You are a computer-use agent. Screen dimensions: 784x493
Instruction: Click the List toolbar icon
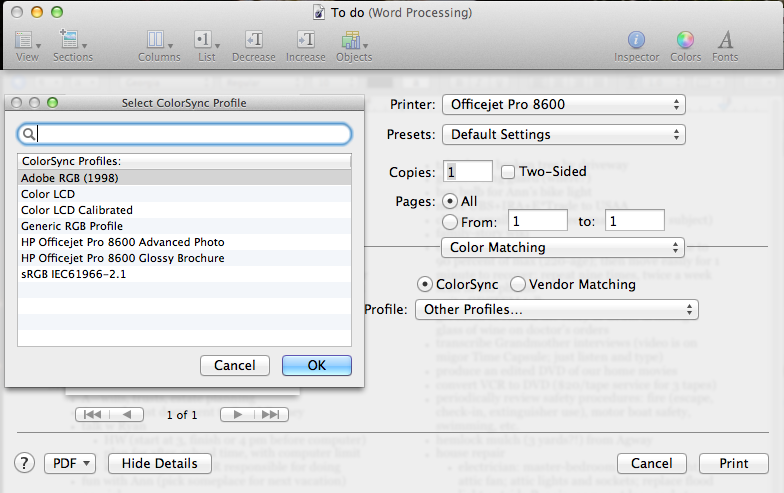206,41
